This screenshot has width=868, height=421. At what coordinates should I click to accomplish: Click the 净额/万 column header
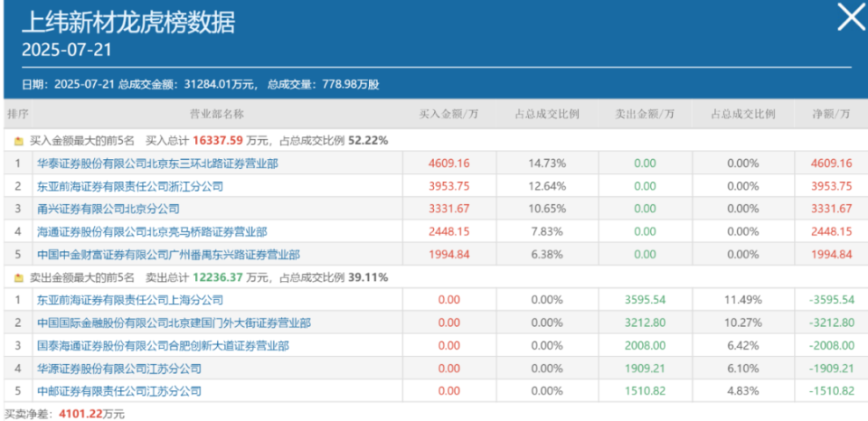click(x=832, y=114)
